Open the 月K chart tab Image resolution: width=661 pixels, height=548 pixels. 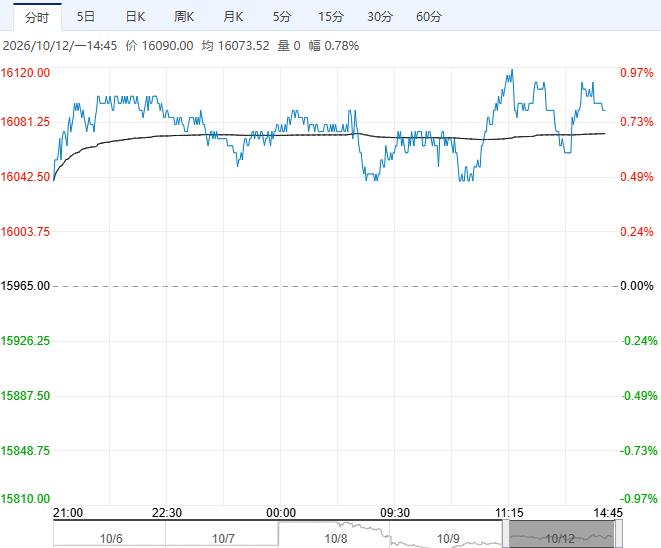[233, 17]
